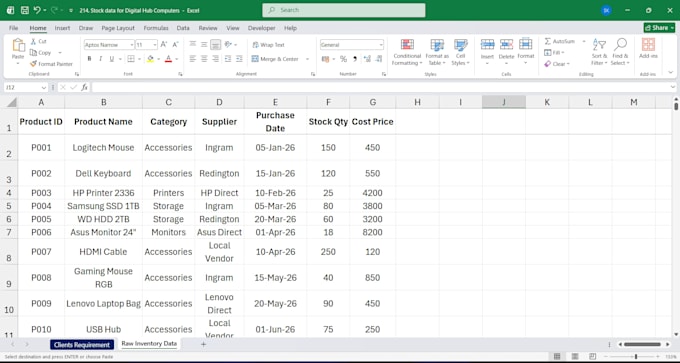Viewport: 680px width, 363px height.
Task: Click the Decrease Indent icon
Action: (228, 59)
